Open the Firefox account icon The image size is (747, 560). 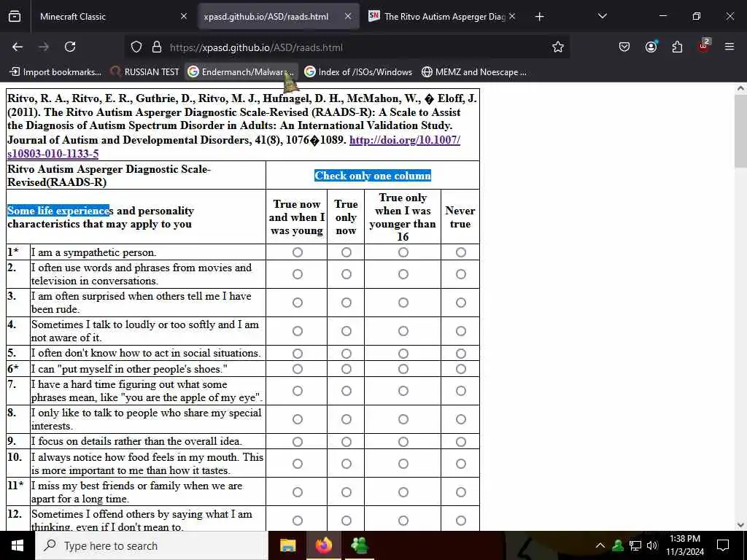point(651,47)
